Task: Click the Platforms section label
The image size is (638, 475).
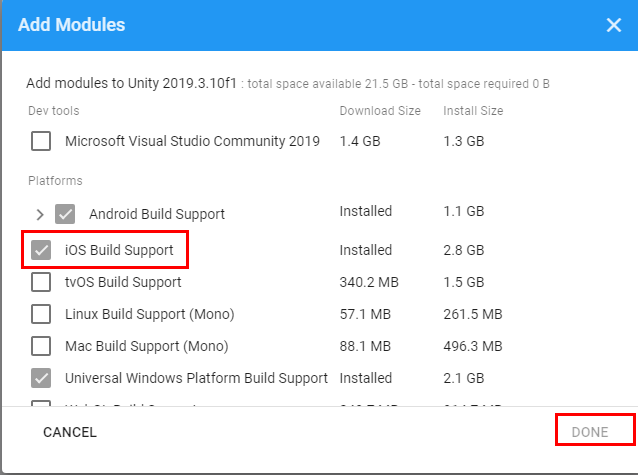Action: click(55, 181)
